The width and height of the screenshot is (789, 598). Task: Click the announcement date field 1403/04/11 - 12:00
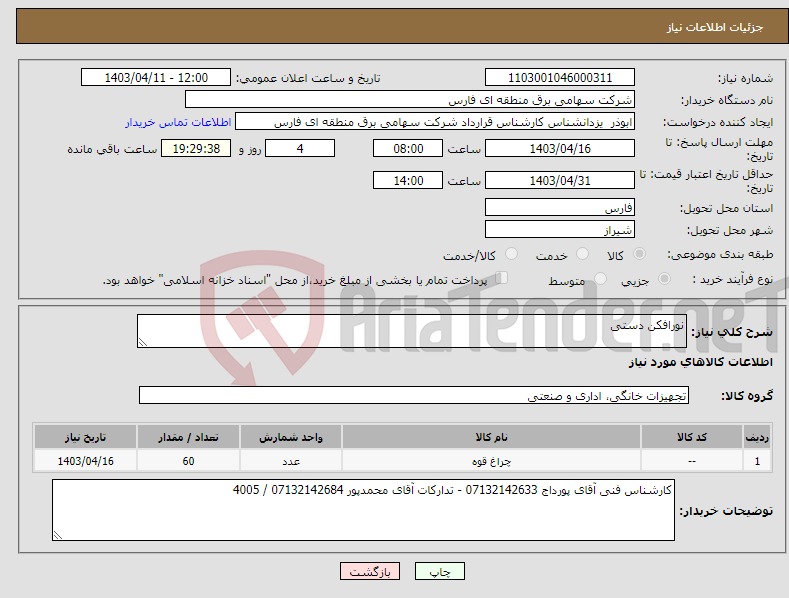click(x=156, y=78)
